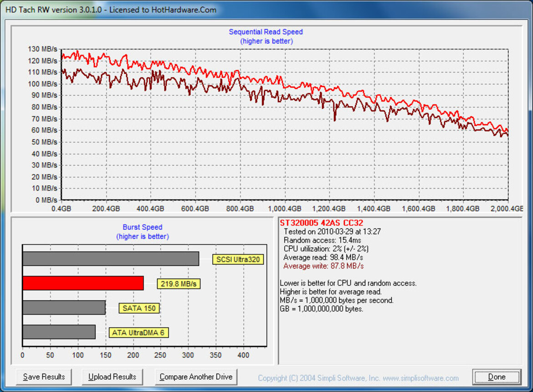The width and height of the screenshot is (533, 392).
Task: Click the SATA 150 yellow label
Action: coord(139,309)
